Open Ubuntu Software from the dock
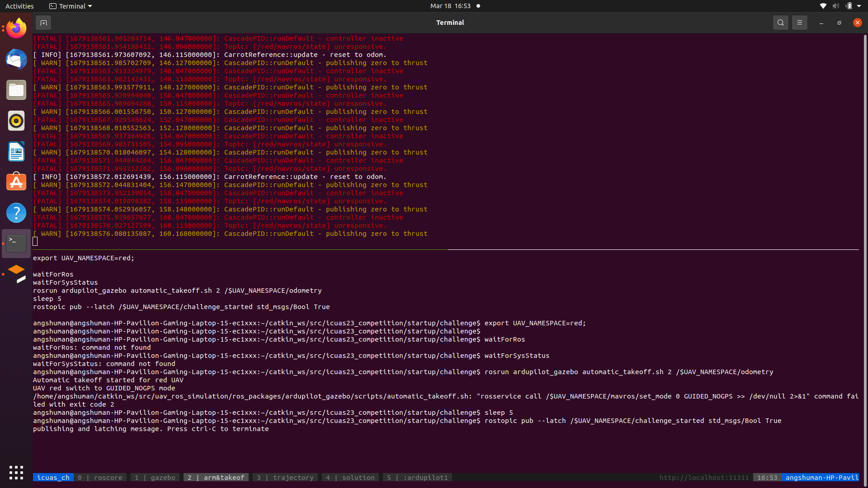This screenshot has width=868, height=488. (16, 182)
